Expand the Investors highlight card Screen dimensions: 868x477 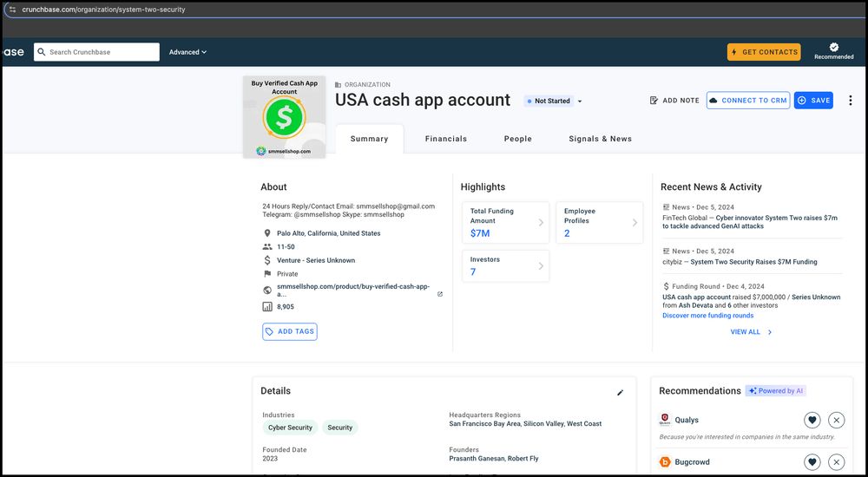click(x=505, y=266)
